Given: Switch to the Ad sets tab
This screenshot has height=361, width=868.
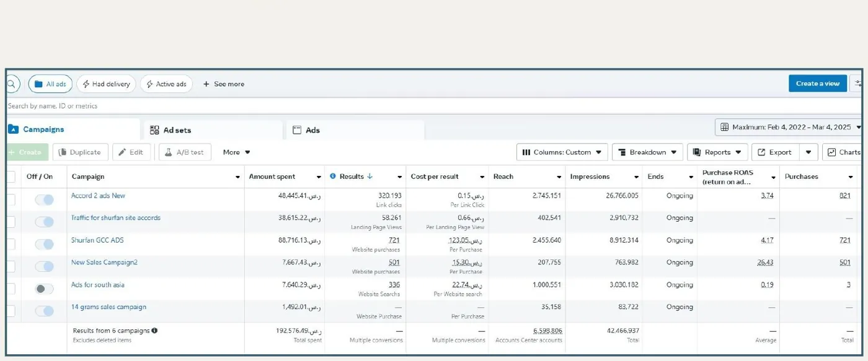Looking at the screenshot, I should [213, 130].
